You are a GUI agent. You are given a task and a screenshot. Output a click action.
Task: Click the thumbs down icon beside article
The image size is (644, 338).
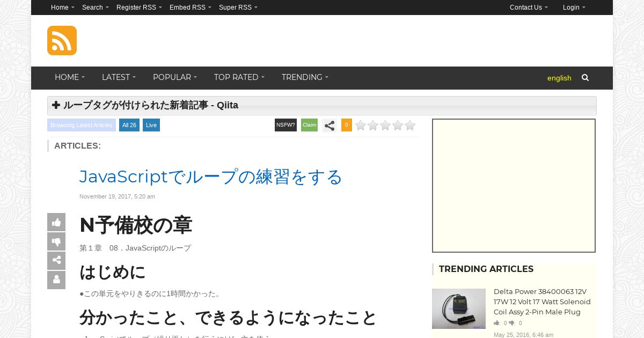56,241
